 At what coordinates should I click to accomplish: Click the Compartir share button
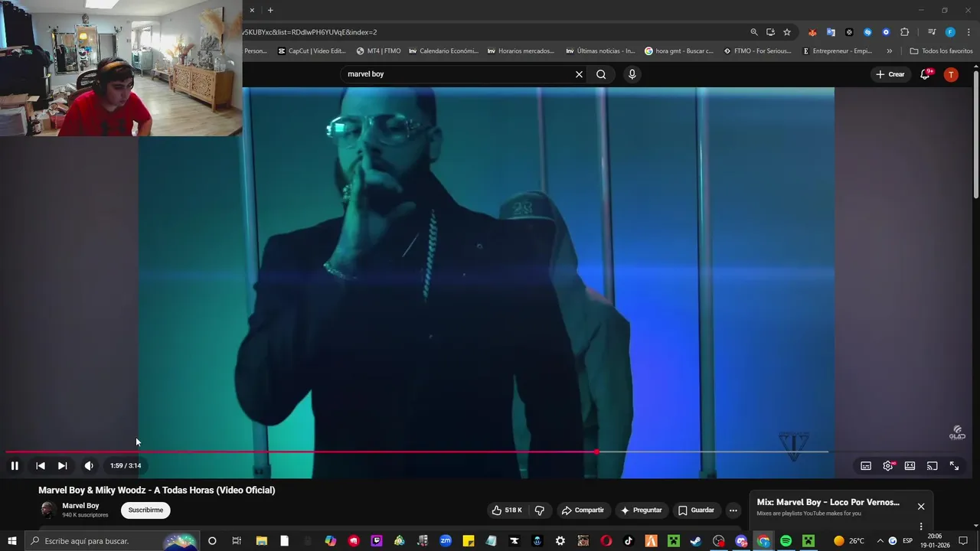[583, 510]
